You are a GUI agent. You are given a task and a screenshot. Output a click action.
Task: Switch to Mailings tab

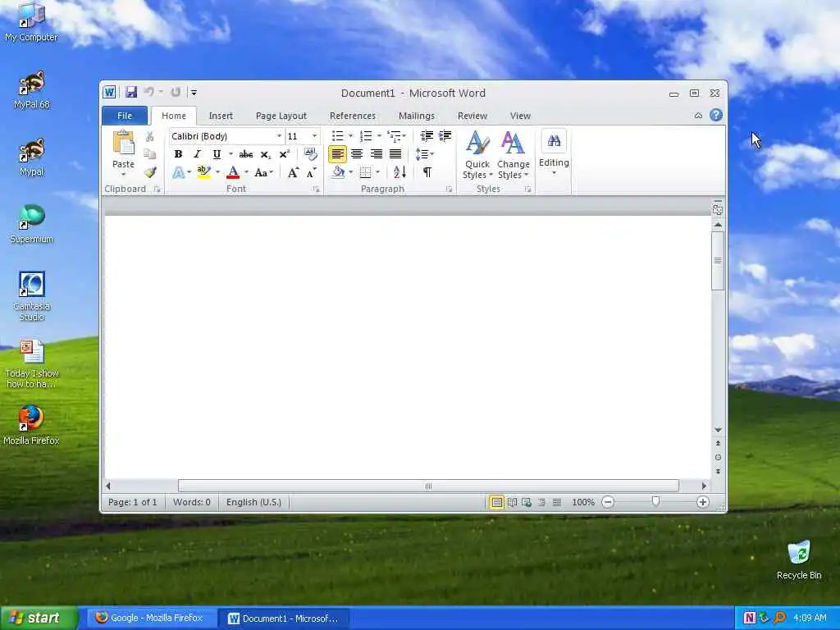(416, 116)
